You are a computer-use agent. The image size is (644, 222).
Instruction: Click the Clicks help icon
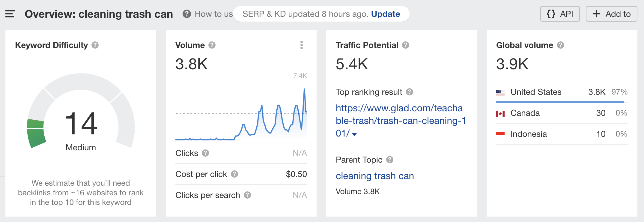coord(205,153)
